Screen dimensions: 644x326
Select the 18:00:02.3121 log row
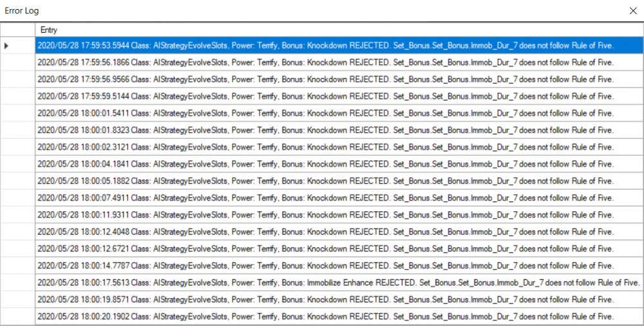[x=325, y=147]
